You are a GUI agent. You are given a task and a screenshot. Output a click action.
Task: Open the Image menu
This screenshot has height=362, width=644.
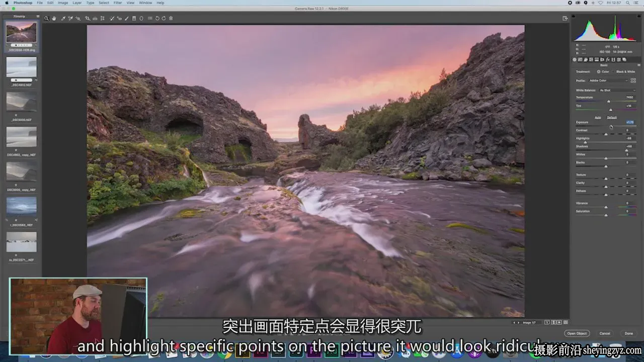pyautogui.click(x=63, y=3)
